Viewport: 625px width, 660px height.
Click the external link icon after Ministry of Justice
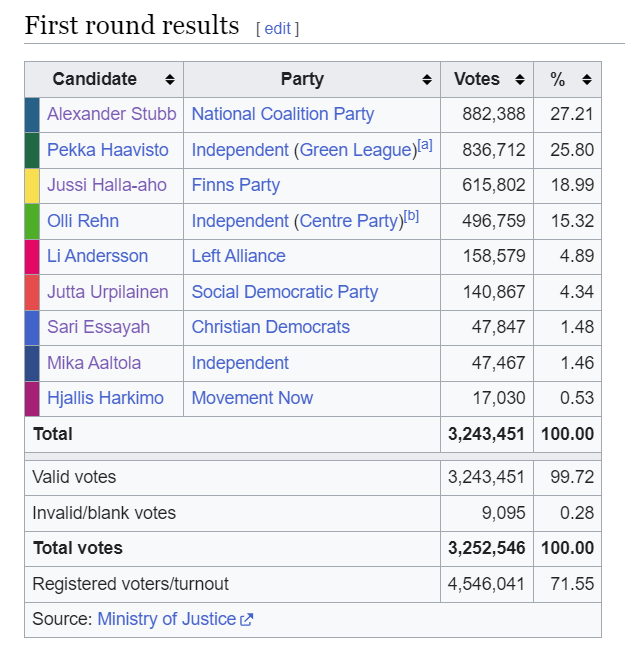246,620
